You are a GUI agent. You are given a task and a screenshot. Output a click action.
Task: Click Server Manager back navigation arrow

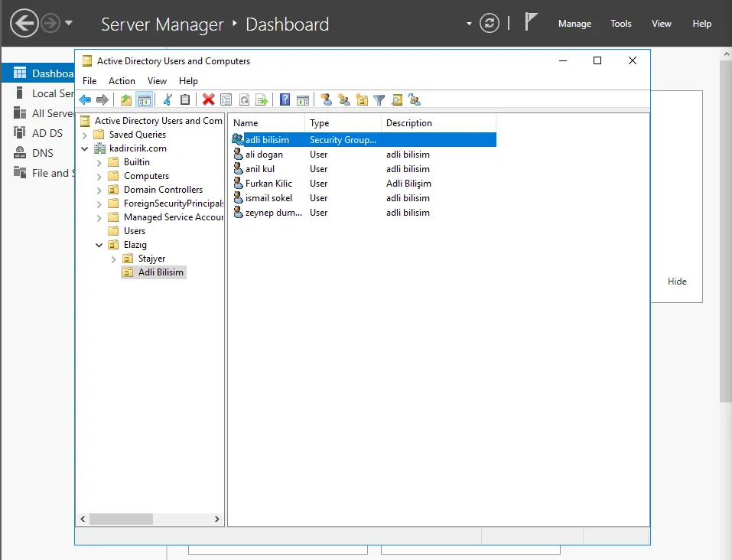pyautogui.click(x=24, y=23)
